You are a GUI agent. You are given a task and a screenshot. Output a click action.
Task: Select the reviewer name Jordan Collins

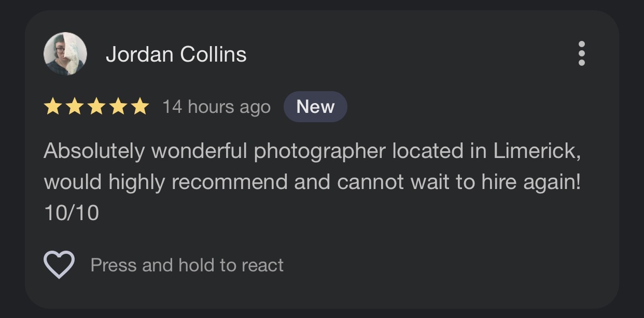click(176, 53)
